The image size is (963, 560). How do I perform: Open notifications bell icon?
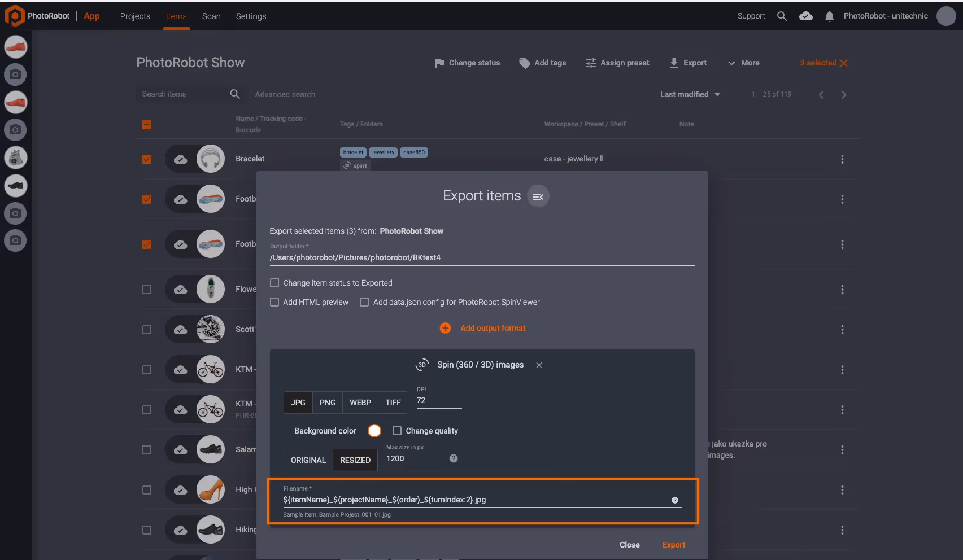pos(829,16)
